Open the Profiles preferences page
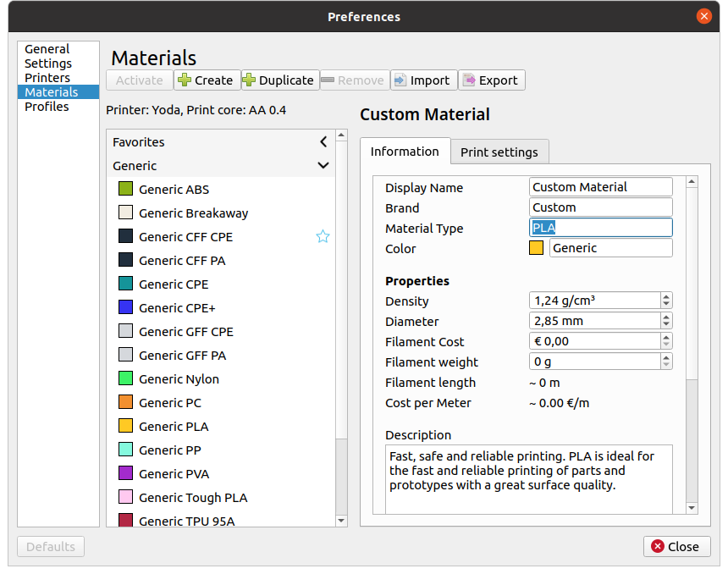The image size is (728, 574). 47,107
